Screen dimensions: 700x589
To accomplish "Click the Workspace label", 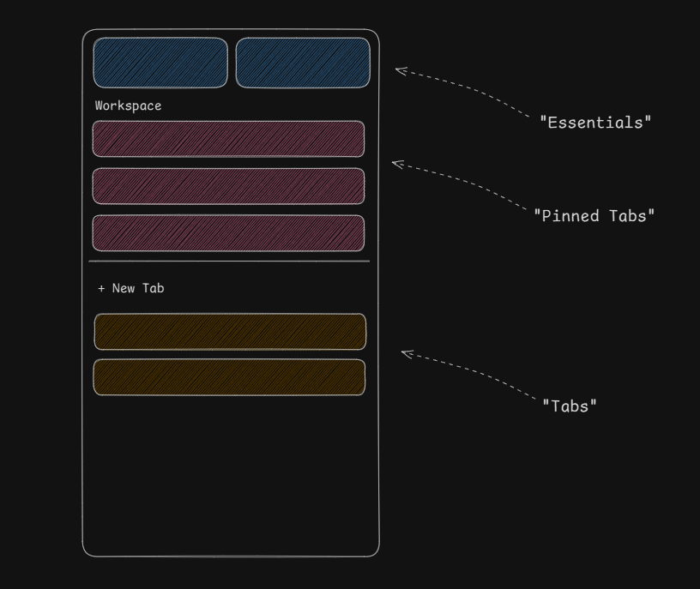I will [128, 105].
